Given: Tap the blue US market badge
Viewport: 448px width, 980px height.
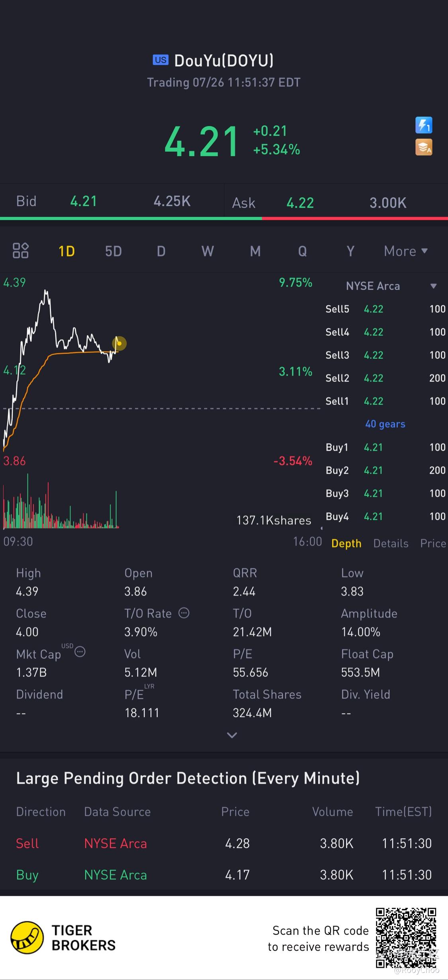Looking at the screenshot, I should tap(160, 60).
